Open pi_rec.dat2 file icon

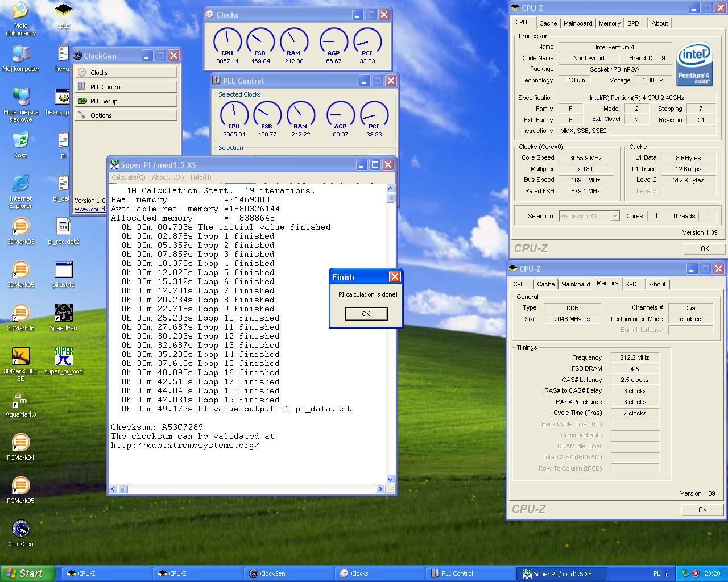click(64, 231)
